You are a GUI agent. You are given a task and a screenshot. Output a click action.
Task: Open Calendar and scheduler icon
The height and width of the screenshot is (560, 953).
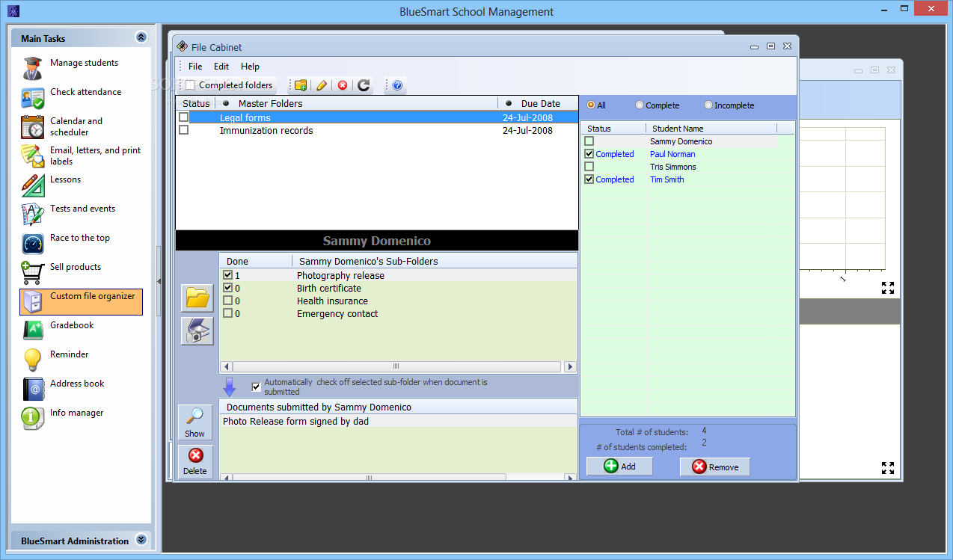pyautogui.click(x=32, y=127)
